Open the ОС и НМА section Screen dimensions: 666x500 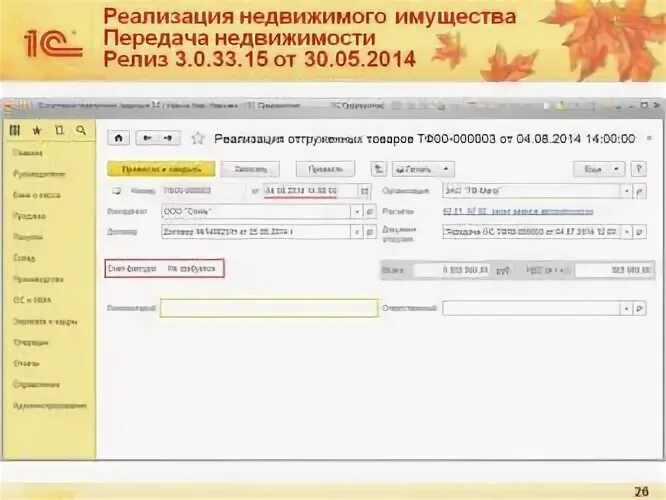32,300
